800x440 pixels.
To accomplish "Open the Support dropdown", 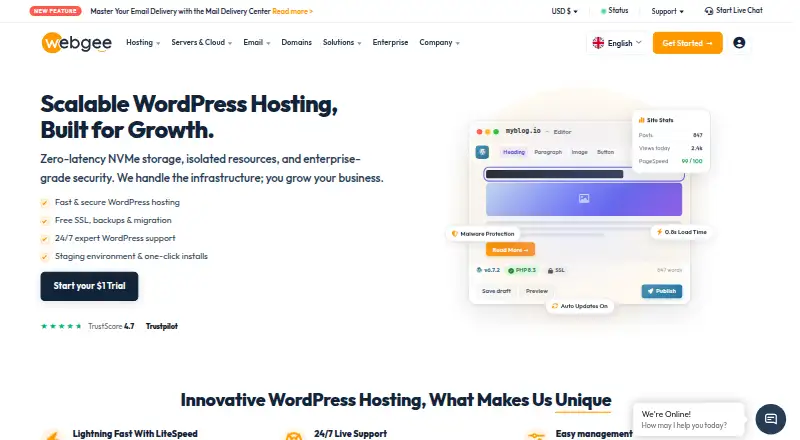I will pos(667,11).
